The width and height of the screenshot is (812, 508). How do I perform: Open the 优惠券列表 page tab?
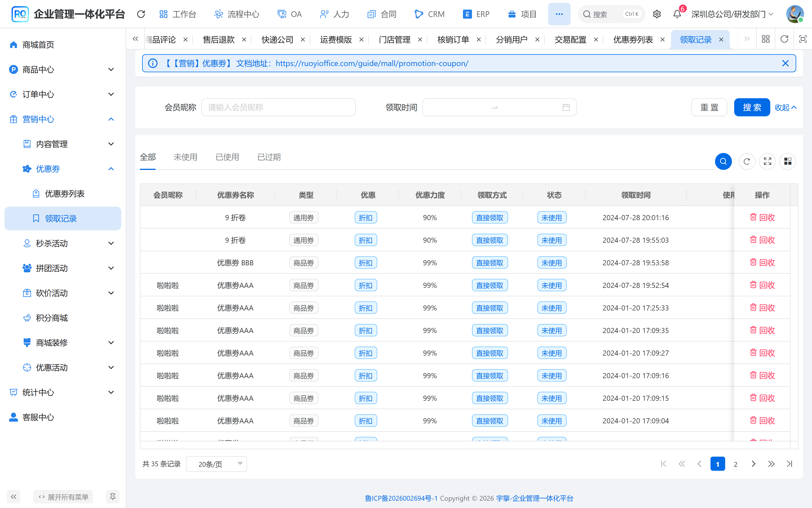click(633, 40)
